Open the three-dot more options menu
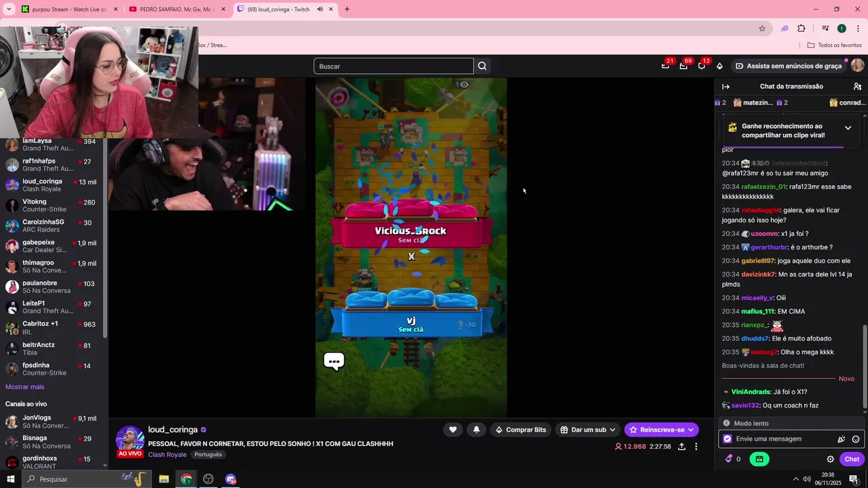Image resolution: width=868 pixels, height=488 pixels. click(x=696, y=447)
